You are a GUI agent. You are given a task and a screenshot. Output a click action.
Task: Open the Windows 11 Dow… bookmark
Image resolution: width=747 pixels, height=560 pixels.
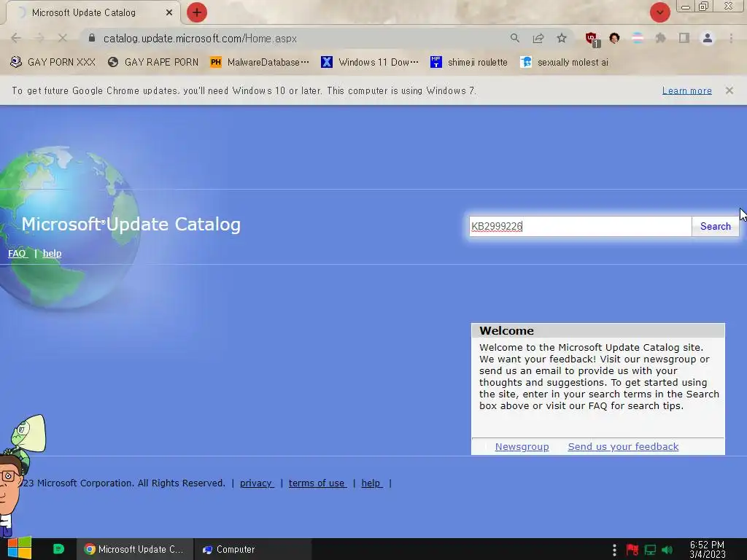[x=370, y=63]
